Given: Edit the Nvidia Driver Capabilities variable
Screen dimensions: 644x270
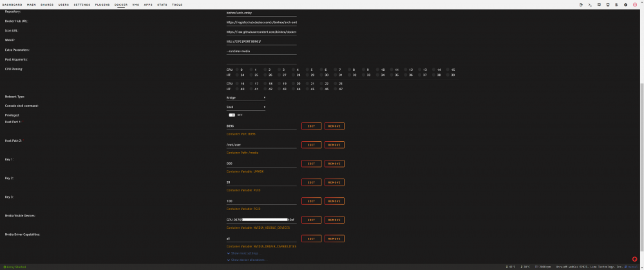Looking at the screenshot, I should tap(311, 238).
